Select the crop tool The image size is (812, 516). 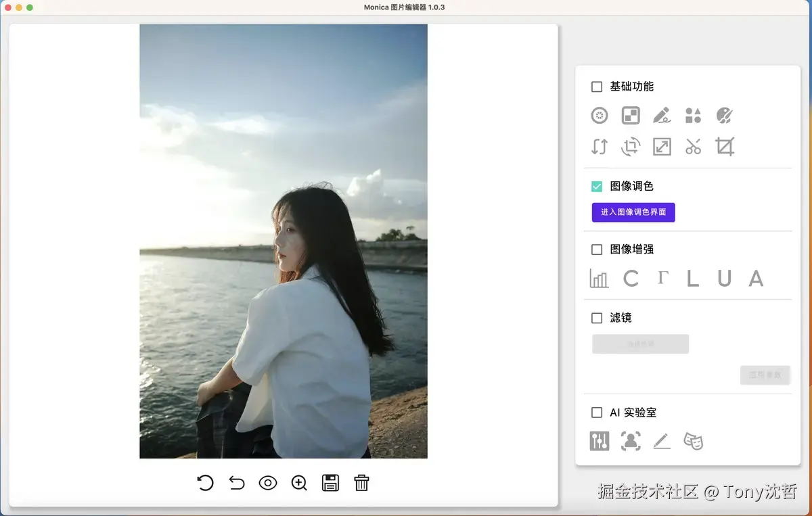(725, 146)
